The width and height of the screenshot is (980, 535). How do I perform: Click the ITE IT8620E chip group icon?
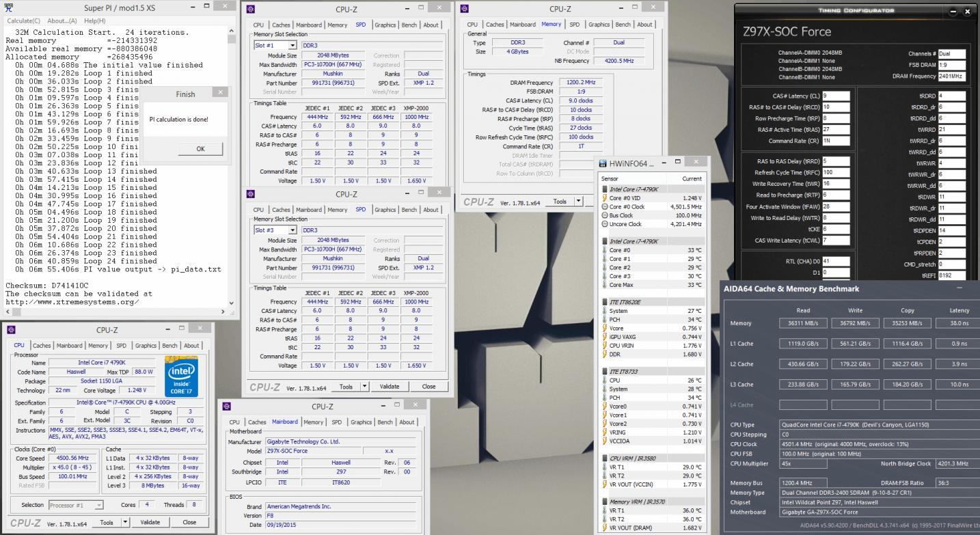(605, 302)
